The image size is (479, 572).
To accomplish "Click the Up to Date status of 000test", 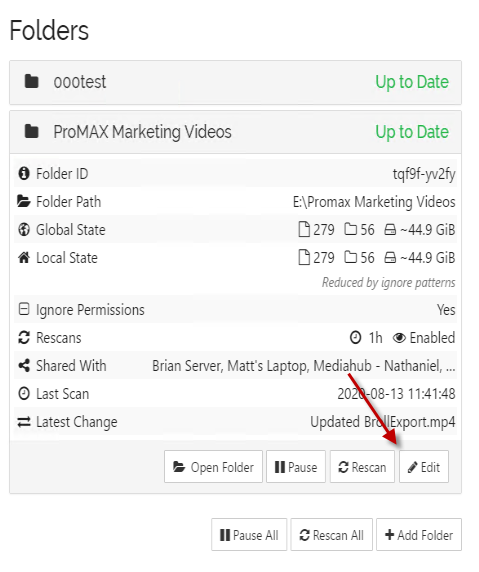I will [412, 82].
